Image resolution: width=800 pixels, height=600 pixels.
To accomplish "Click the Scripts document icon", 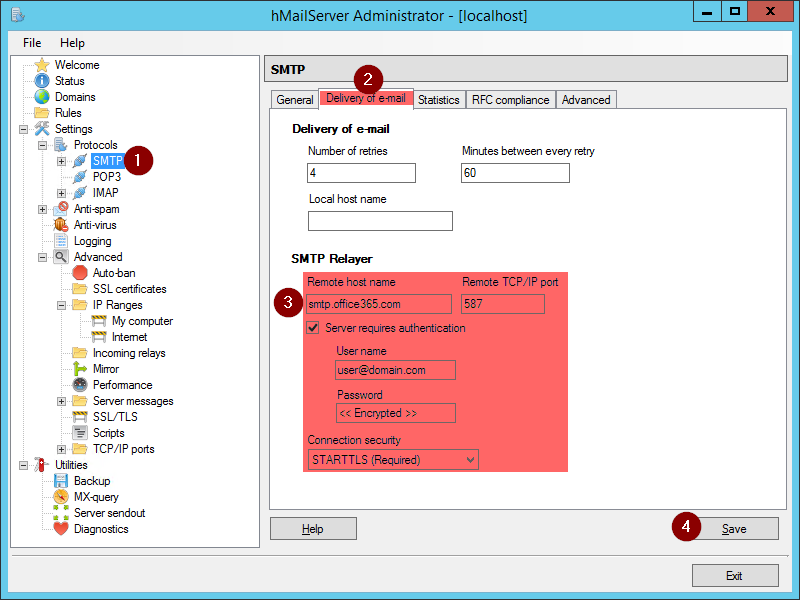I will coord(80,433).
